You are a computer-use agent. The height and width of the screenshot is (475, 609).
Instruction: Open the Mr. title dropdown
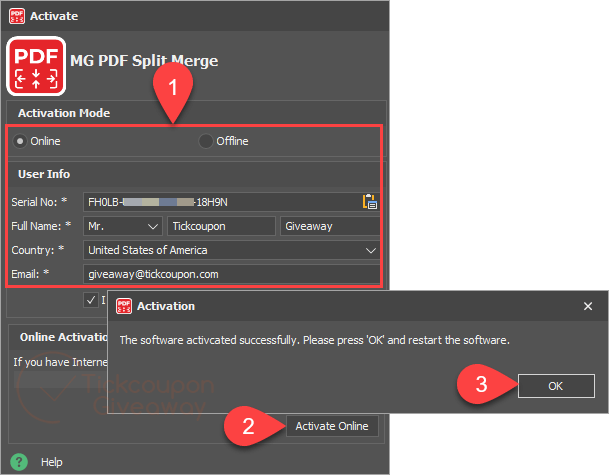(123, 226)
